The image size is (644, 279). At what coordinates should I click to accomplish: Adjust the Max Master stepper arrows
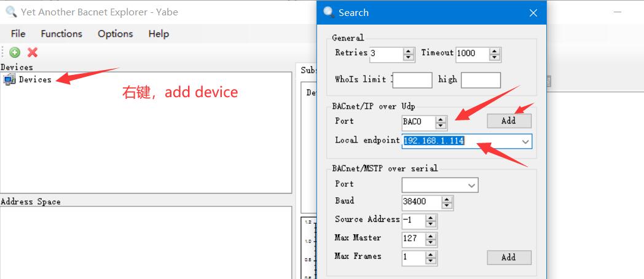[x=430, y=239]
